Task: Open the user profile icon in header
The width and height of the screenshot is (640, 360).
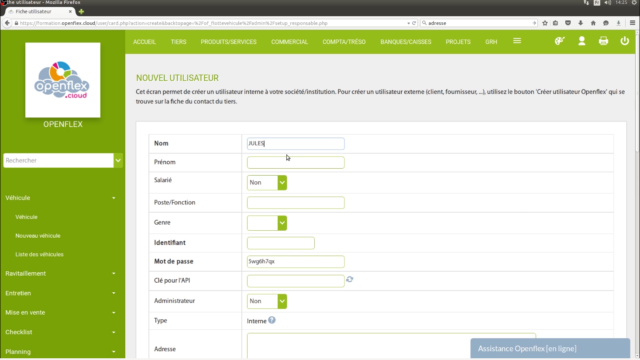Action: coord(582,41)
